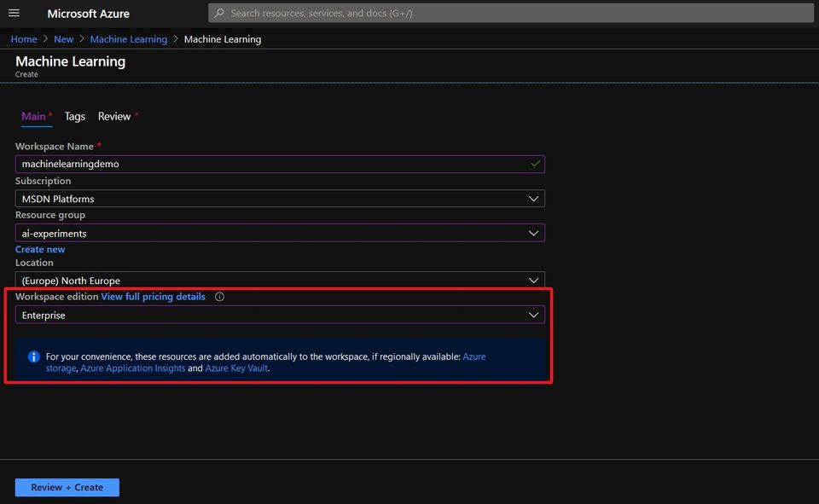
Task: Click the Location label
Action: (x=34, y=263)
